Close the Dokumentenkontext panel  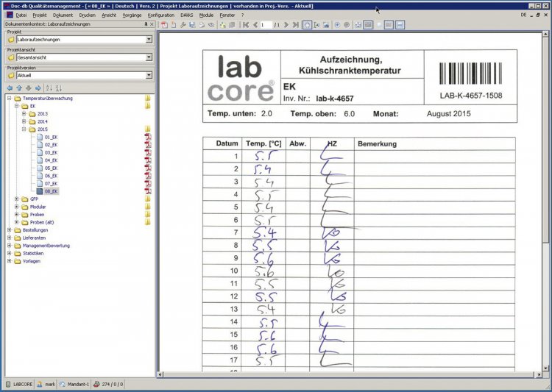152,24
